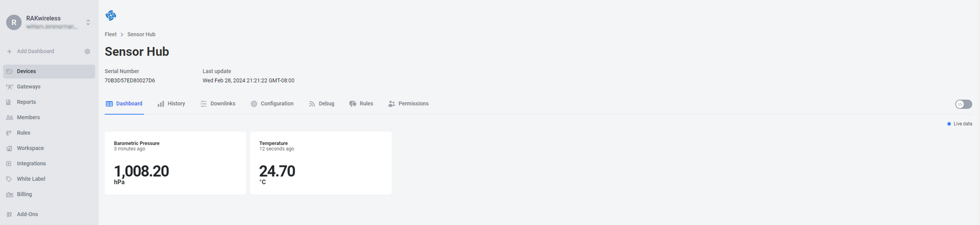The image size is (980, 225).
Task: Open the Downlinks tab
Action: tap(218, 104)
